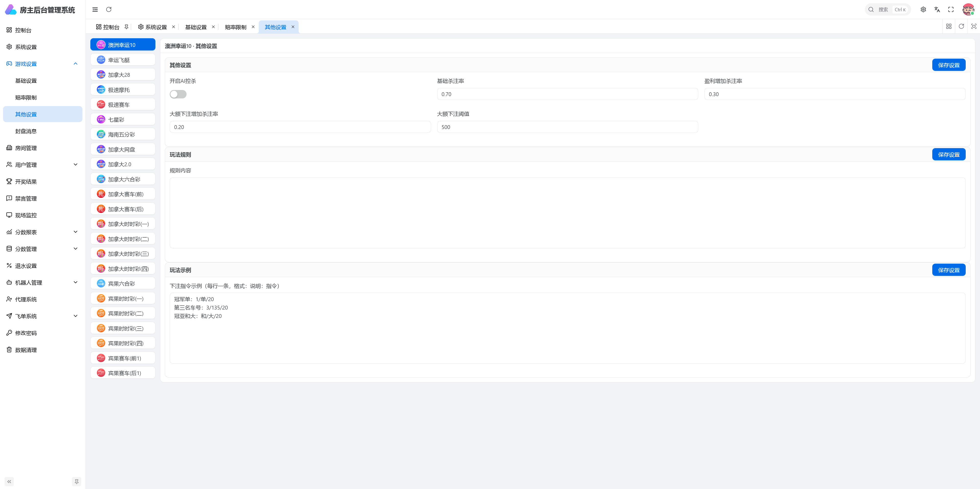Viewport: 980px width, 489px height.
Task: Select the 加拿大28 game
Action: click(x=123, y=74)
